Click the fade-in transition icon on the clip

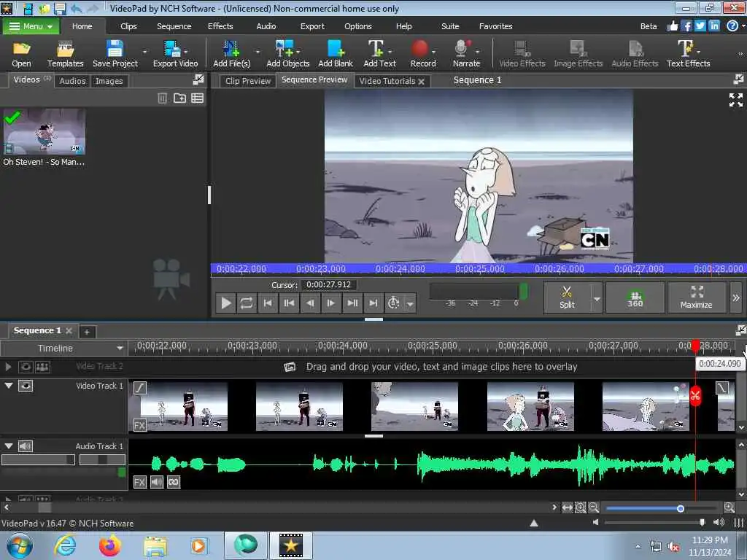point(139,388)
